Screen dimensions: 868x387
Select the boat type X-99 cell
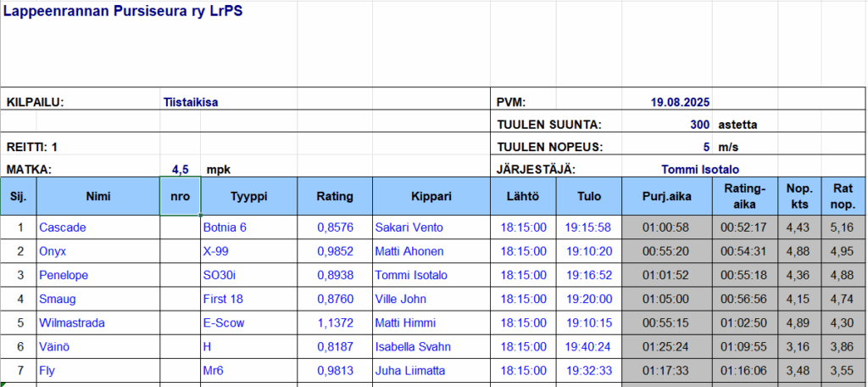click(x=215, y=251)
